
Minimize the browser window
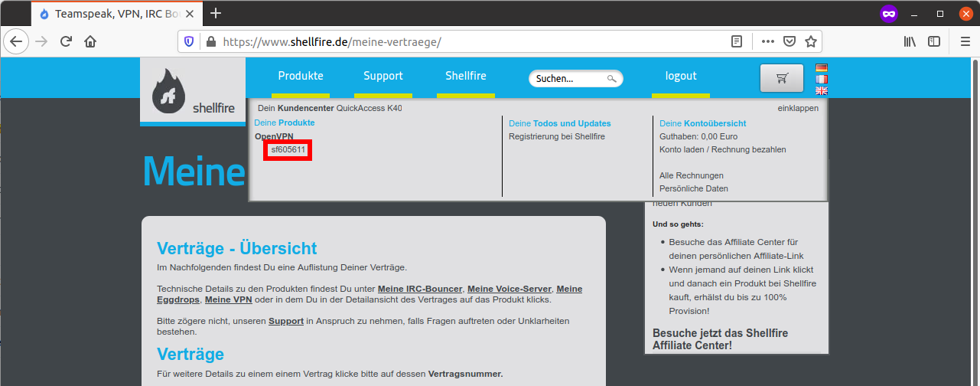914,13
